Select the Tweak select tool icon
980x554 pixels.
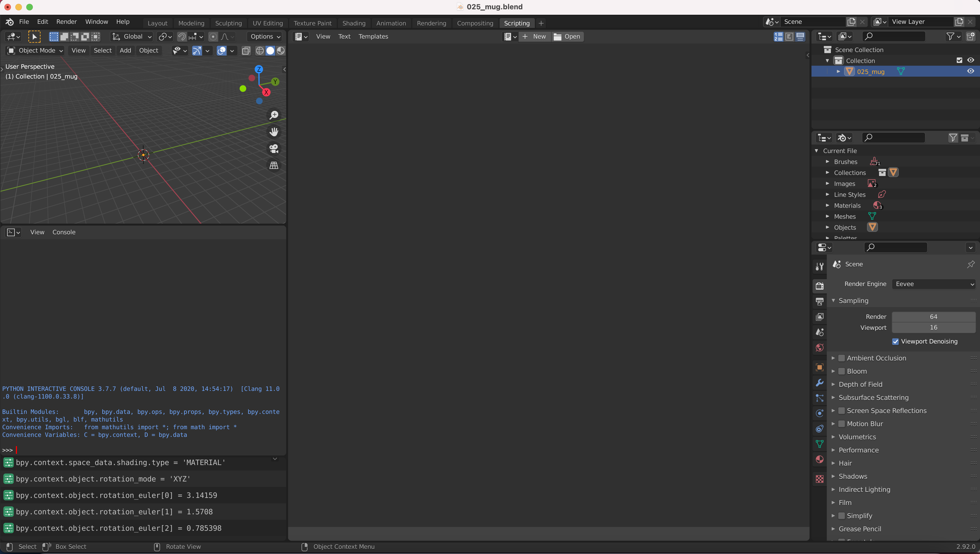pos(34,36)
